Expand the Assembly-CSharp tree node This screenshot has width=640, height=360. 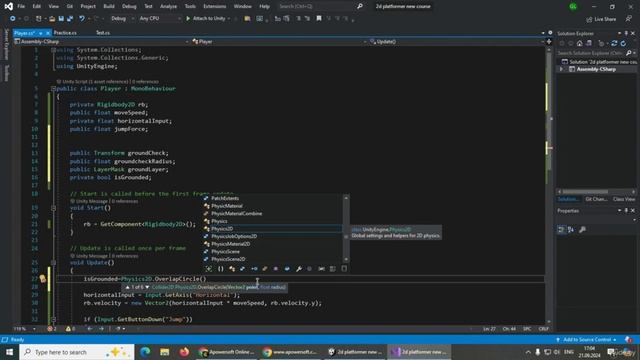click(x=562, y=69)
